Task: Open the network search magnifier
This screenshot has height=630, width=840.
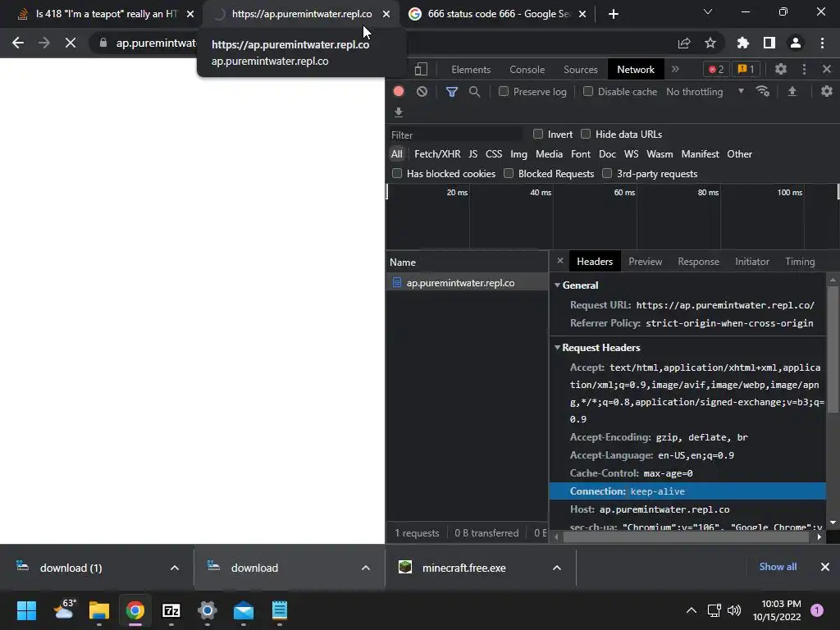Action: coord(474,92)
